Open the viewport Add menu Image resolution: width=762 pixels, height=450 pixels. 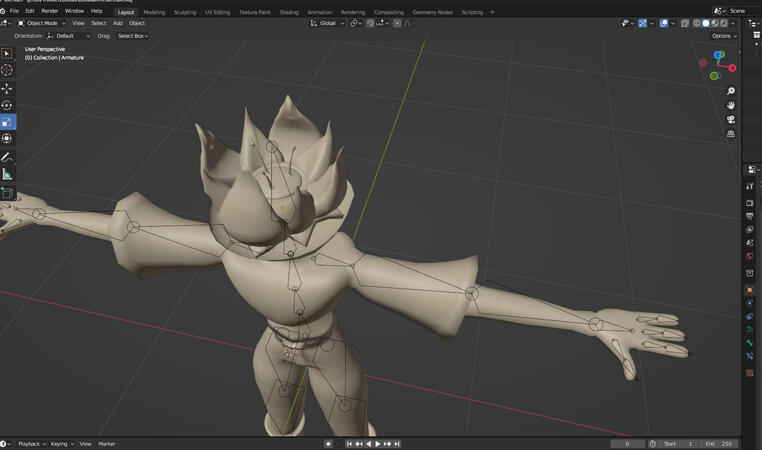click(118, 23)
